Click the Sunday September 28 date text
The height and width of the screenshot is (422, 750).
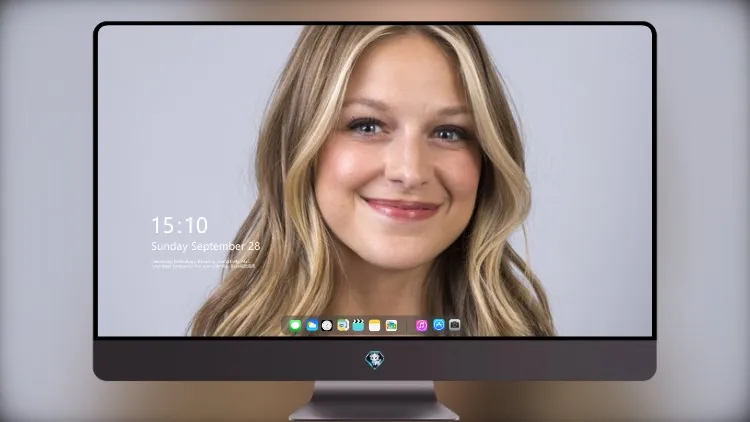click(x=206, y=246)
